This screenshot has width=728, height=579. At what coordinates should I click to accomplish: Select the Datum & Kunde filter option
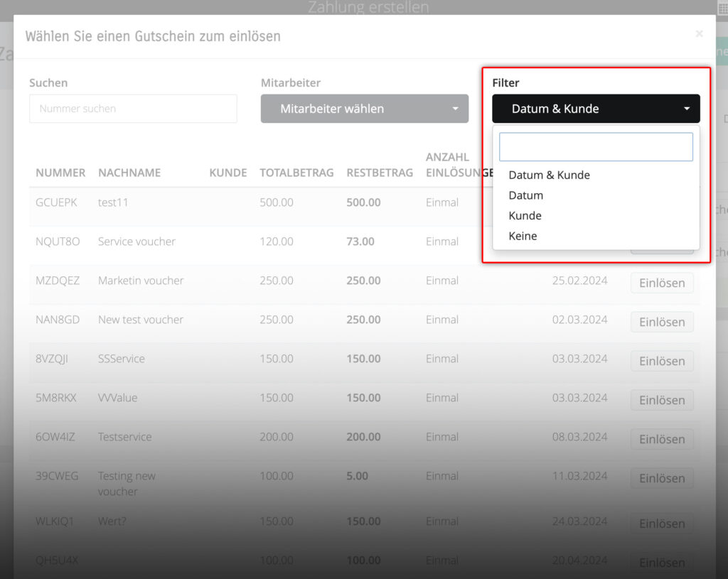pos(549,175)
